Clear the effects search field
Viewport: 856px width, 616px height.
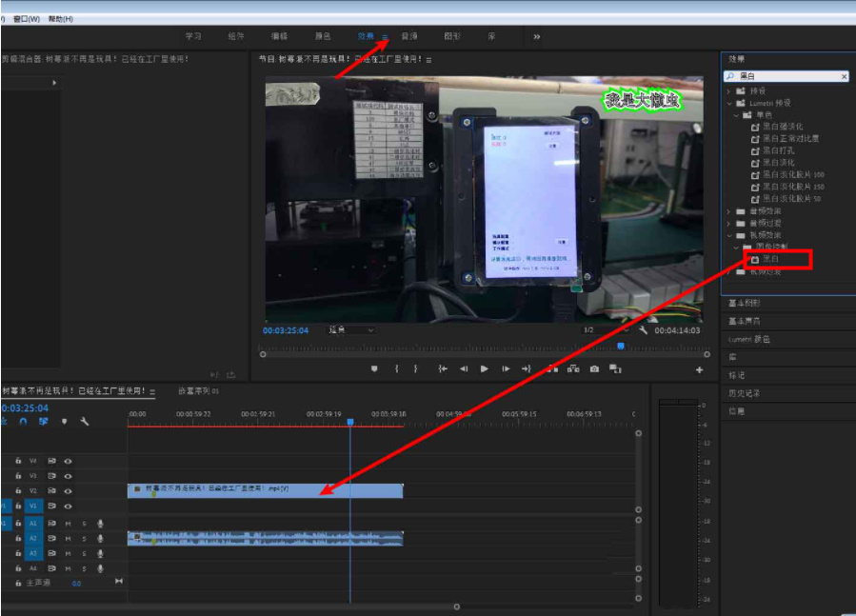tap(844, 76)
